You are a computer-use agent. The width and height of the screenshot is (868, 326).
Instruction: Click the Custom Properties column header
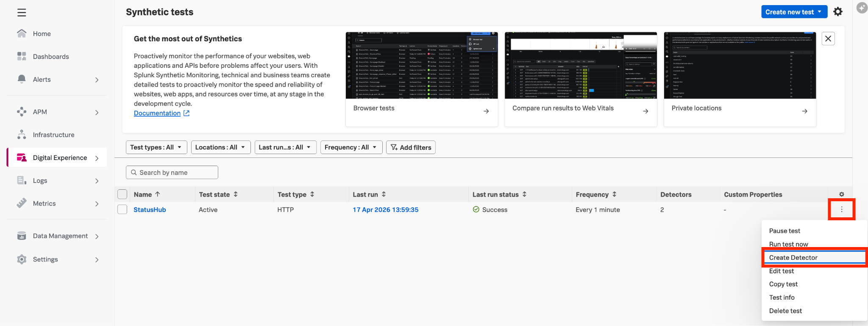(x=753, y=194)
